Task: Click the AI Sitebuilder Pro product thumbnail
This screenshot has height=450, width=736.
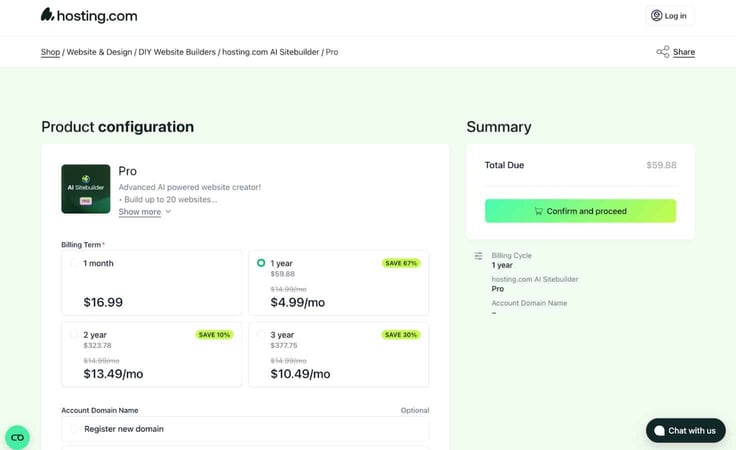Action: point(86,189)
